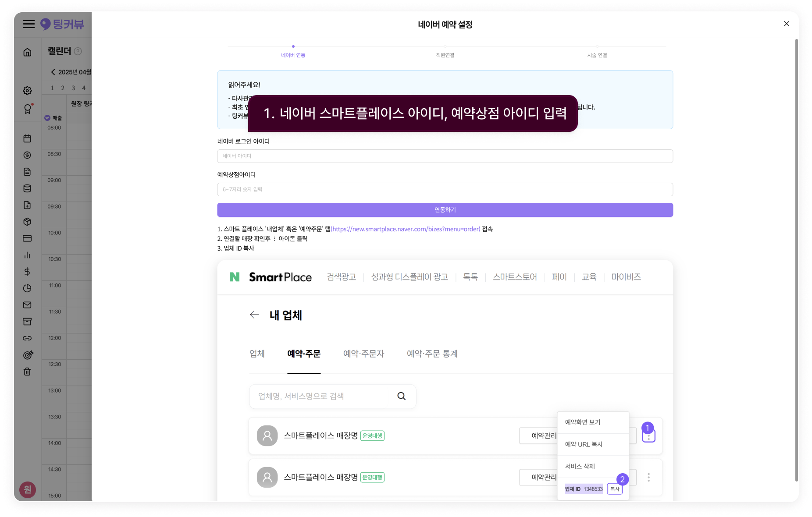Open the trash bin icon in sidebar
Image resolution: width=812 pixels, height=517 pixels.
[x=27, y=372]
